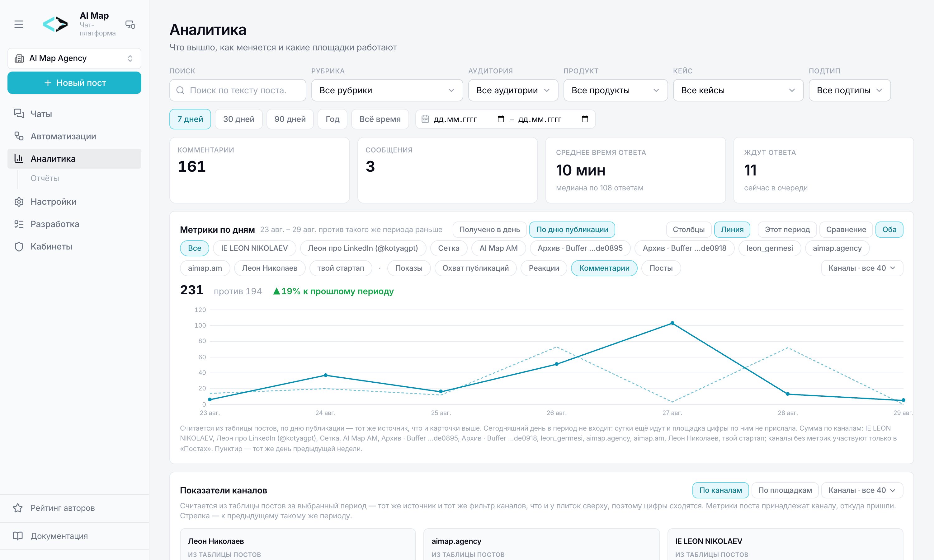
Task: Click the 27 авг. peak data point
Action: [672, 323]
